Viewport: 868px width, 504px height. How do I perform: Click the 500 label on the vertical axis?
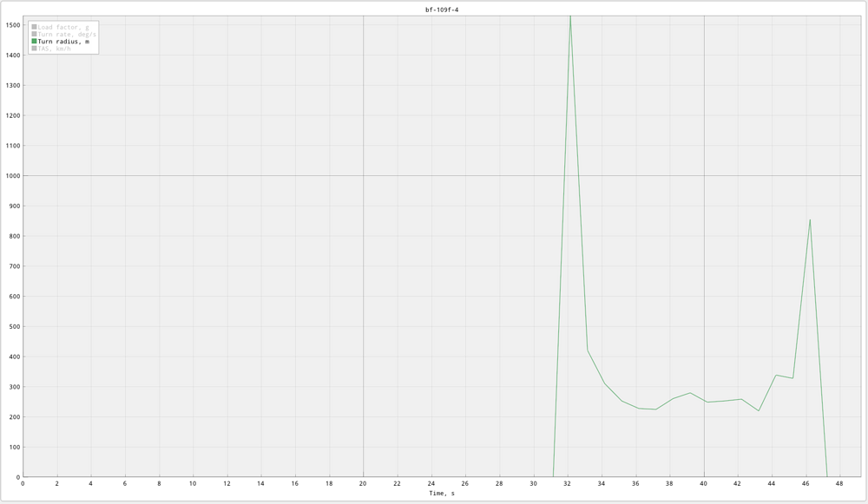pos(14,327)
